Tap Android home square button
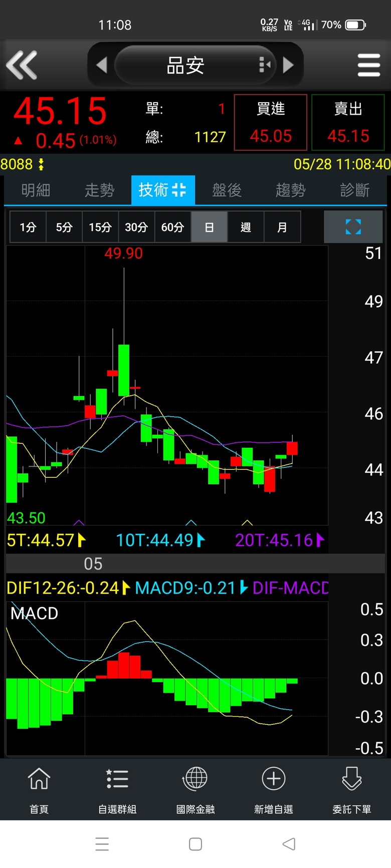This screenshot has width=391, height=868. [x=195, y=844]
